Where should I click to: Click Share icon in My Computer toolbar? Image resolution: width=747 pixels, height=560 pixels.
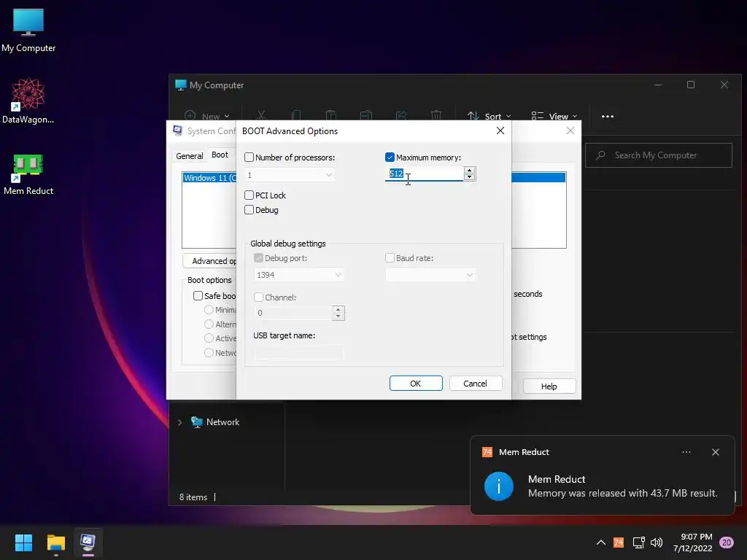pos(401,116)
